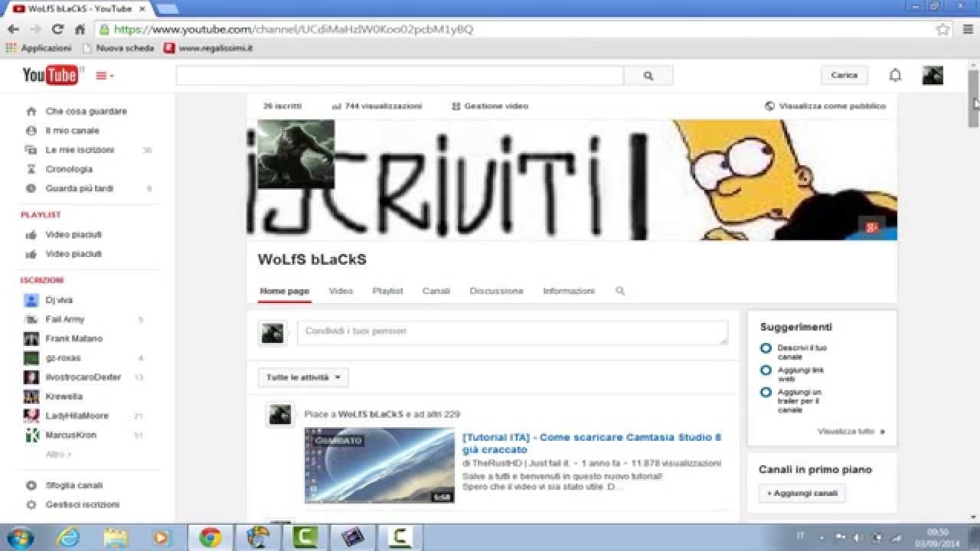Bookmark this page with the star
Screen dimensions: 980x551
pos(943,29)
